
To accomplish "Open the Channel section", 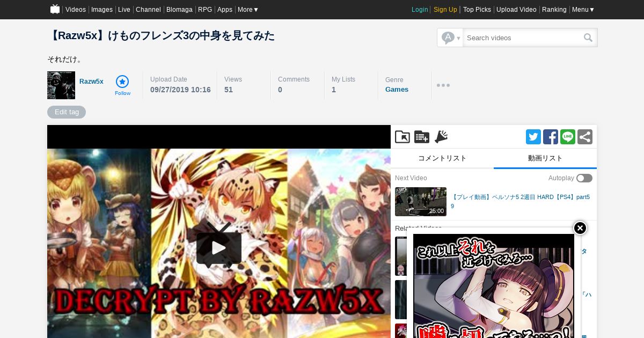I will (148, 10).
